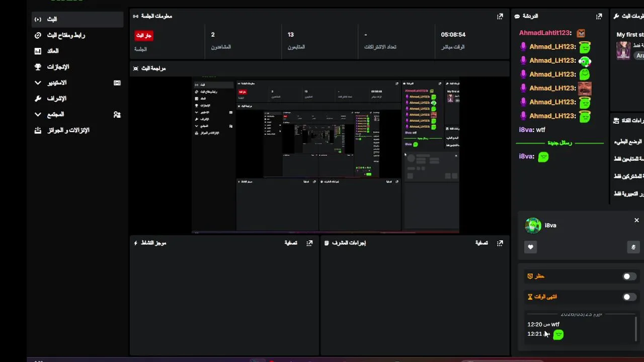Click the 12:20 wtf message in history
The height and width of the screenshot is (362, 644).
[543, 324]
